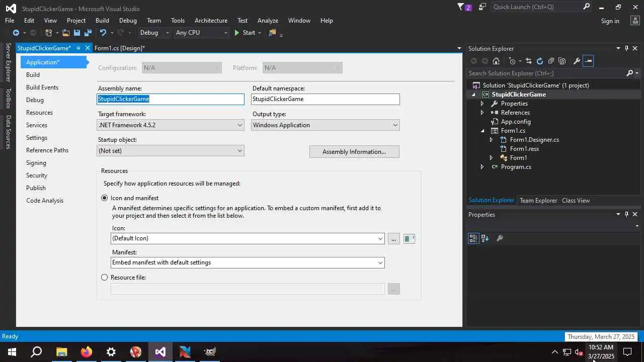The height and width of the screenshot is (362, 644).
Task: Click the New Project toolbar icon
Action: [48, 33]
